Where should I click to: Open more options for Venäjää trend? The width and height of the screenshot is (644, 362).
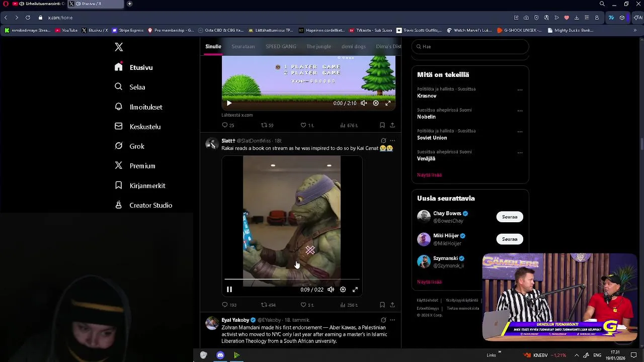(520, 153)
